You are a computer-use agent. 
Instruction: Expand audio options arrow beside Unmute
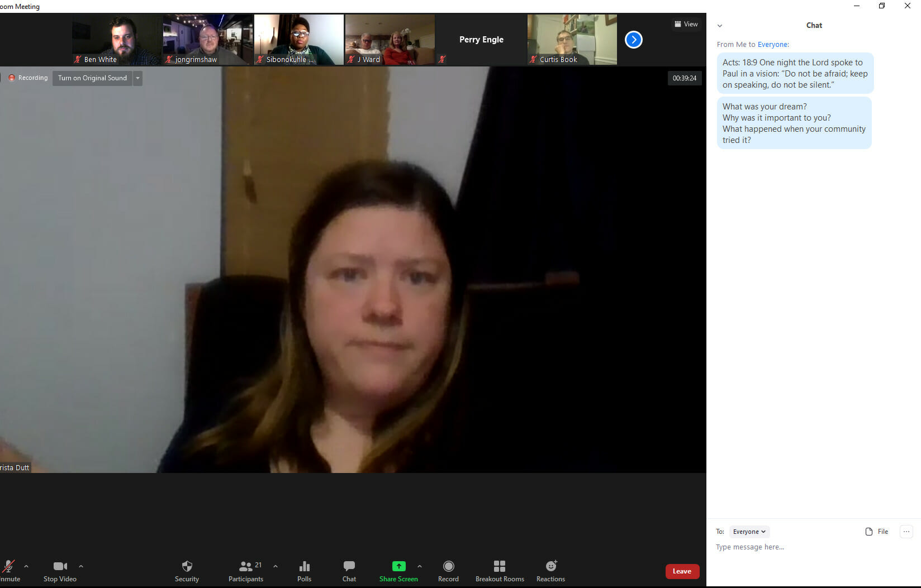click(x=26, y=566)
